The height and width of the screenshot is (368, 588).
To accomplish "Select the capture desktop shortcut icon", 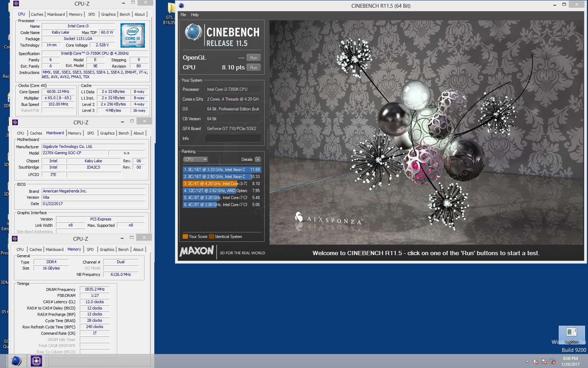I will click(x=572, y=335).
